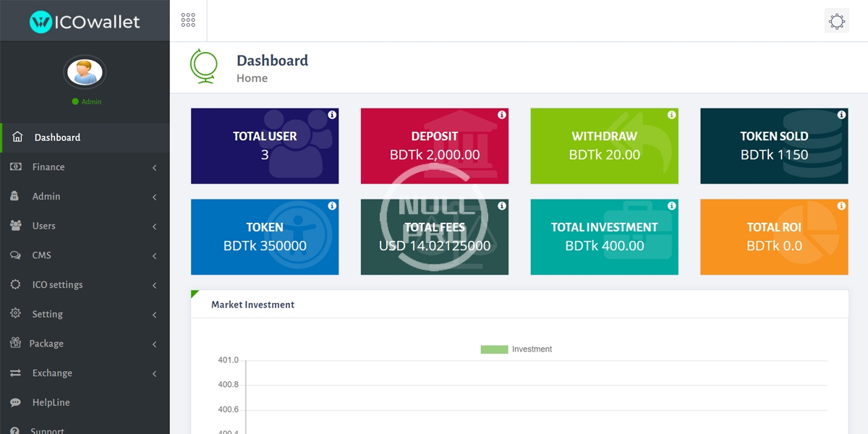Image resolution: width=868 pixels, height=434 pixels.
Task: Click the Total Investment card
Action: tap(604, 237)
